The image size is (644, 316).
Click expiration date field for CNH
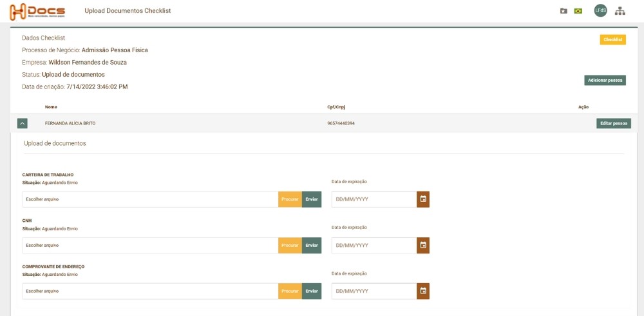tap(374, 245)
